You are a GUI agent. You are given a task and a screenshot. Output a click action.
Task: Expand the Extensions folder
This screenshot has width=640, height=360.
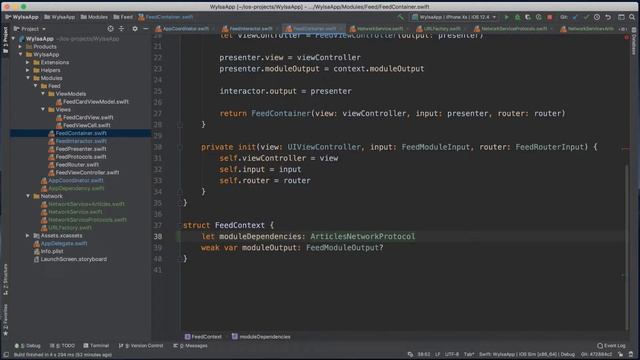[28, 62]
